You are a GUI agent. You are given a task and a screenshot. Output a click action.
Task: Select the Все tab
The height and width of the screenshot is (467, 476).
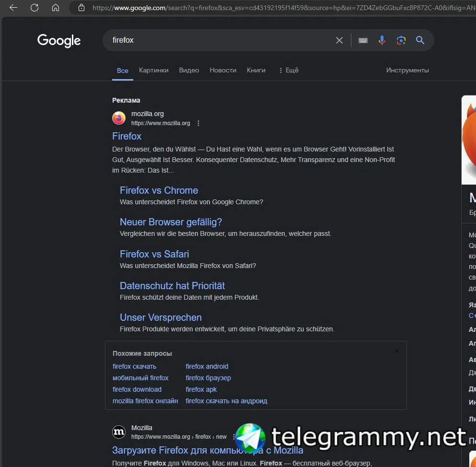pyautogui.click(x=123, y=70)
